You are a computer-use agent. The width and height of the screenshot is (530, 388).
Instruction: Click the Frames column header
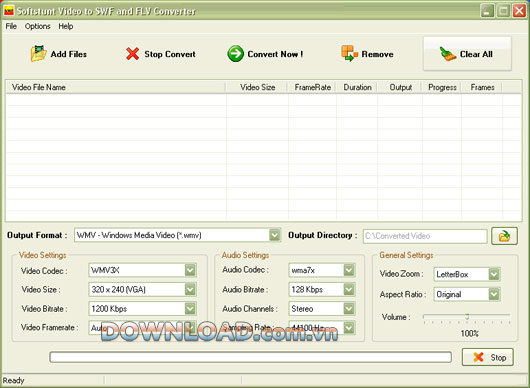click(x=482, y=87)
